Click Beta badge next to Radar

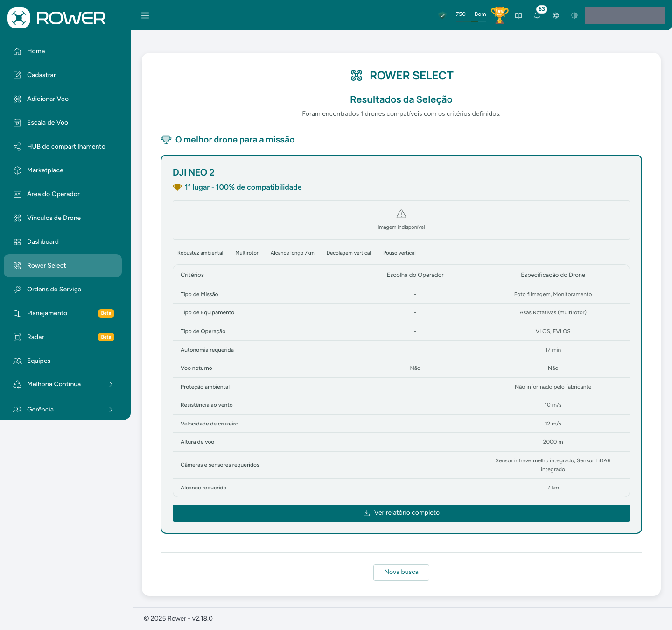coord(106,337)
